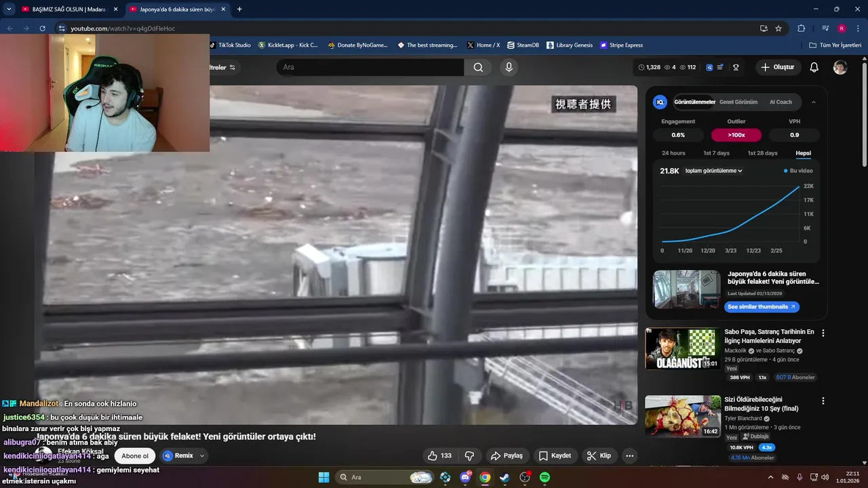This screenshot has height=488, width=868.
Task: Save the video using Kaydet
Action: tap(555, 455)
